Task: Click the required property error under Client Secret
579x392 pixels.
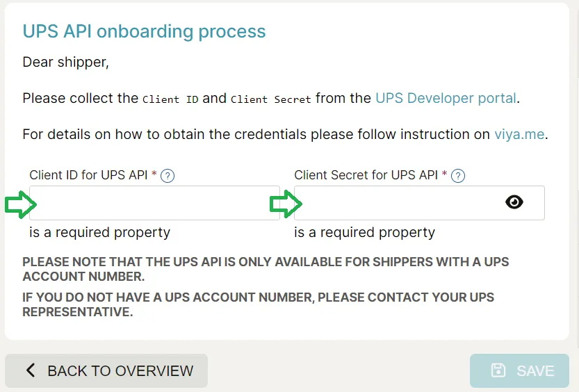Action: coord(364,232)
